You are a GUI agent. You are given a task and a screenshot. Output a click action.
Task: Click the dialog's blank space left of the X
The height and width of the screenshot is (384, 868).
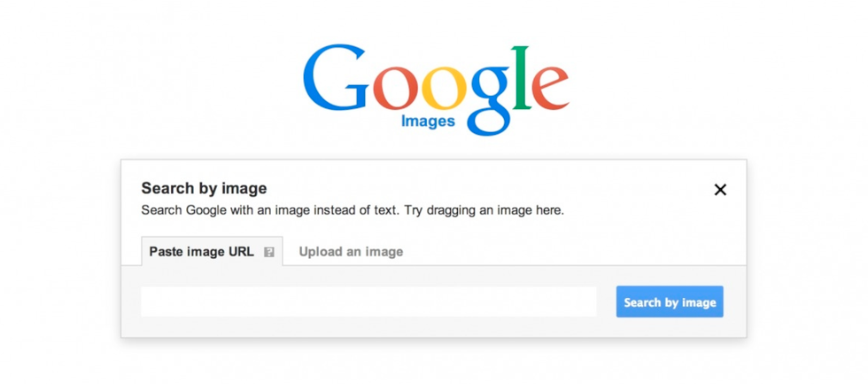tap(531, 188)
